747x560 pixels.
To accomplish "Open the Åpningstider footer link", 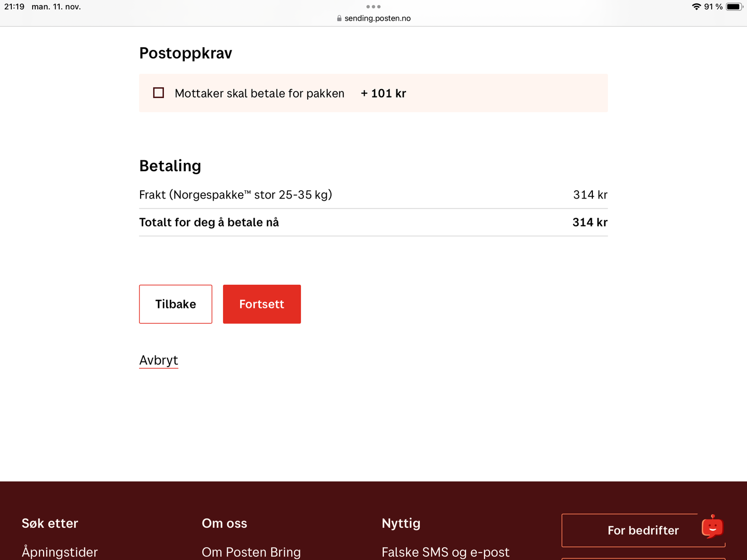I will [60, 552].
